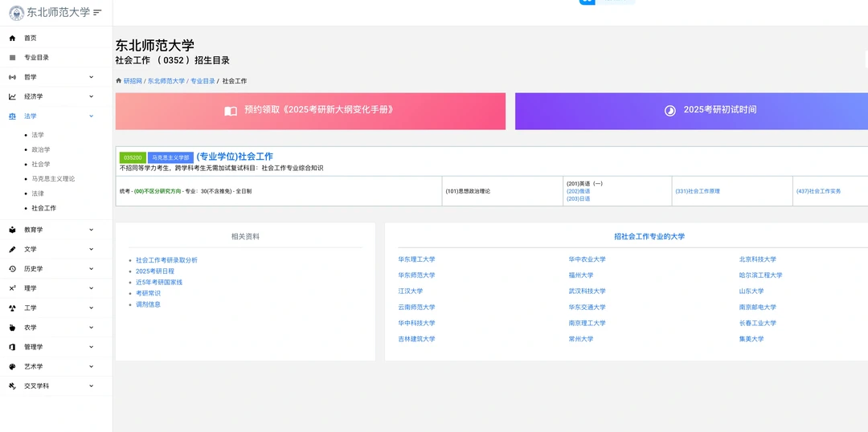Collapse the 法学 chevron
Viewport: 868px width, 432px height.
coord(92,116)
